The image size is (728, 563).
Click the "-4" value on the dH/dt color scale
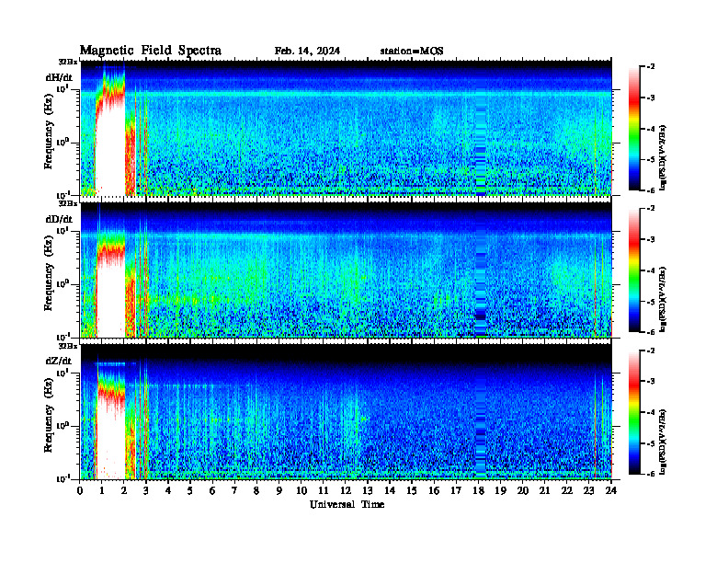[651, 129]
